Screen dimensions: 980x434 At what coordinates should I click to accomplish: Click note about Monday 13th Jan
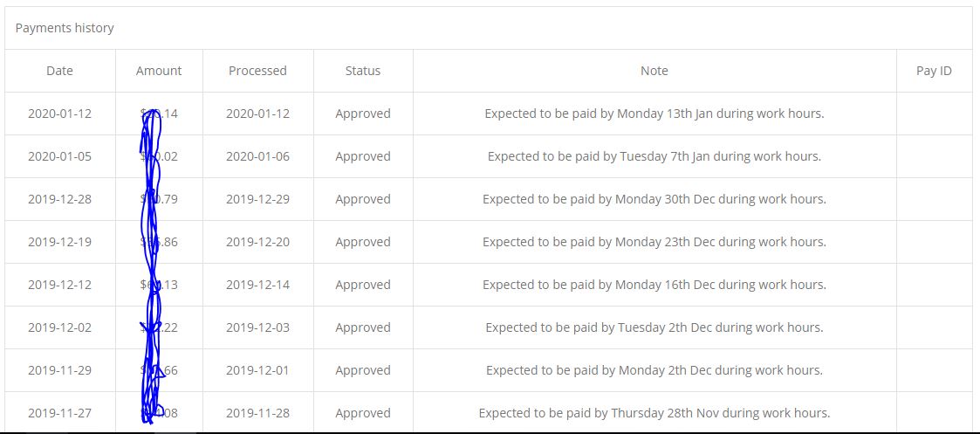point(654,114)
